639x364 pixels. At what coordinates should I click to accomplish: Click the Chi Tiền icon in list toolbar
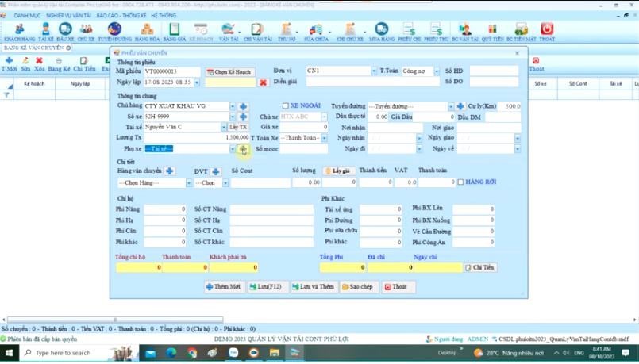click(x=84, y=64)
